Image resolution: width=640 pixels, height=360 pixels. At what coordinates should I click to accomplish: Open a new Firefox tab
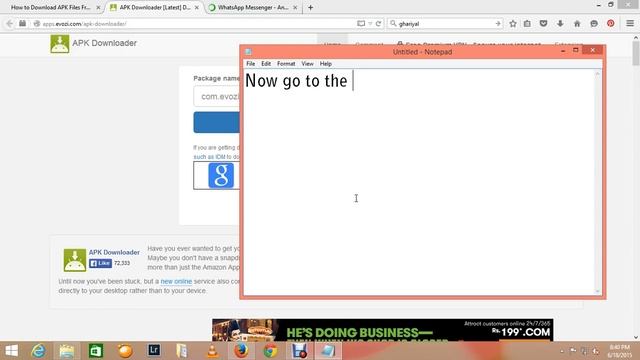coord(311,7)
